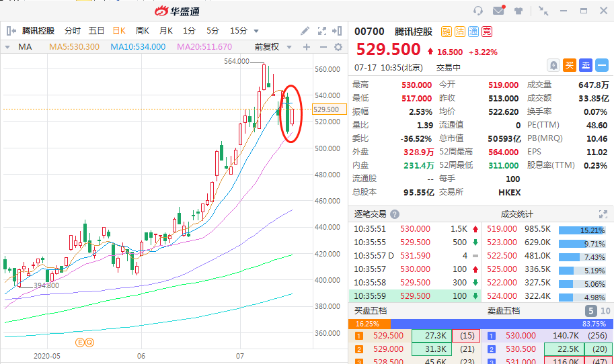This screenshot has height=364, width=614.
Task: Select the 5分 chart tab
Action: pos(213,30)
